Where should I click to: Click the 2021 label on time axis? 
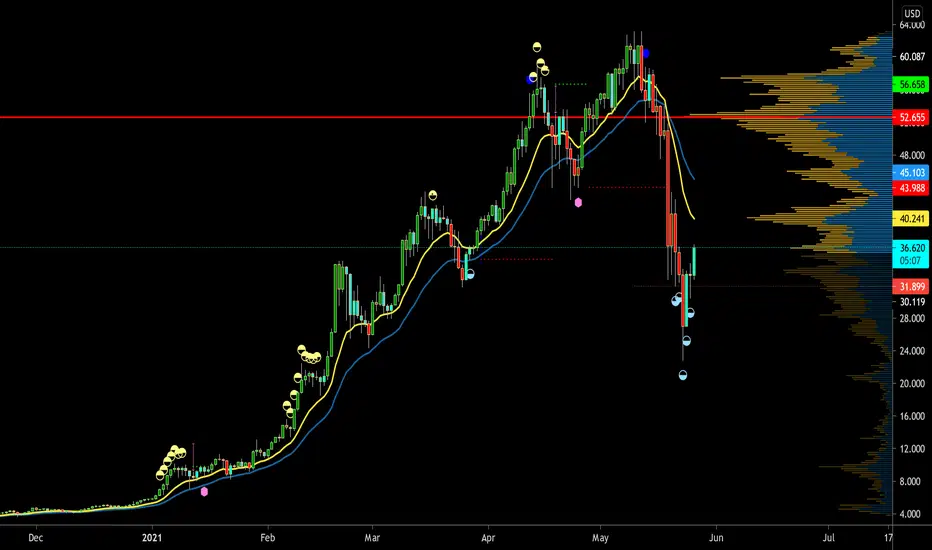[152, 538]
